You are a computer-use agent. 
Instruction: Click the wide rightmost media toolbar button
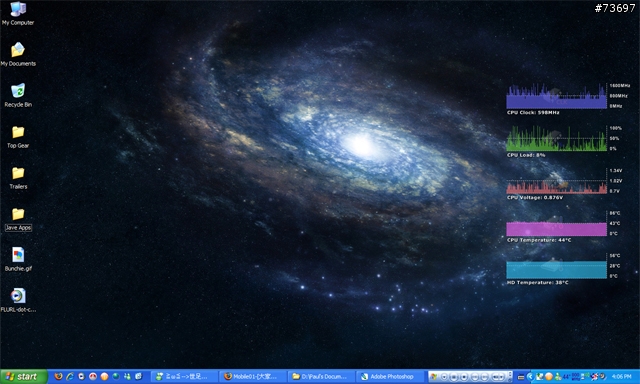[497, 377]
